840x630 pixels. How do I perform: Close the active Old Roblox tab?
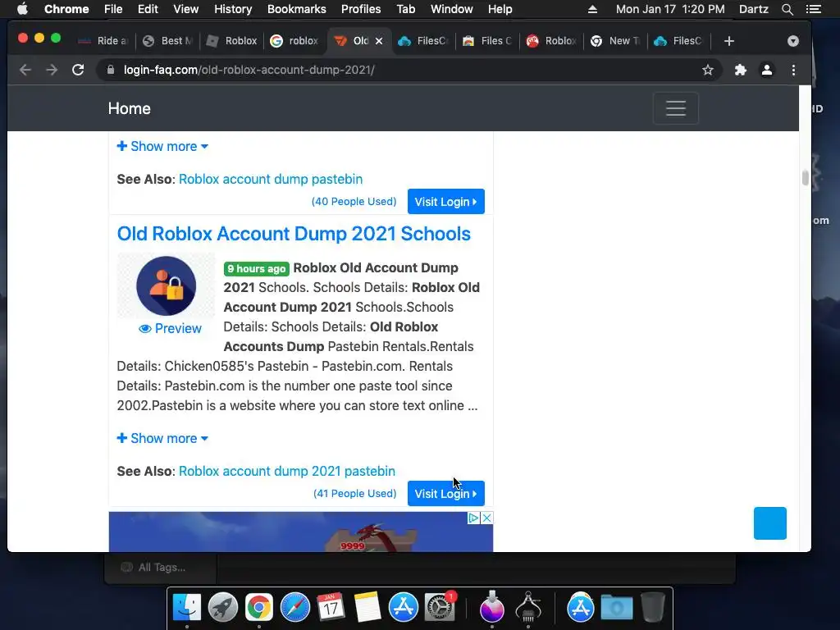pyautogui.click(x=379, y=41)
